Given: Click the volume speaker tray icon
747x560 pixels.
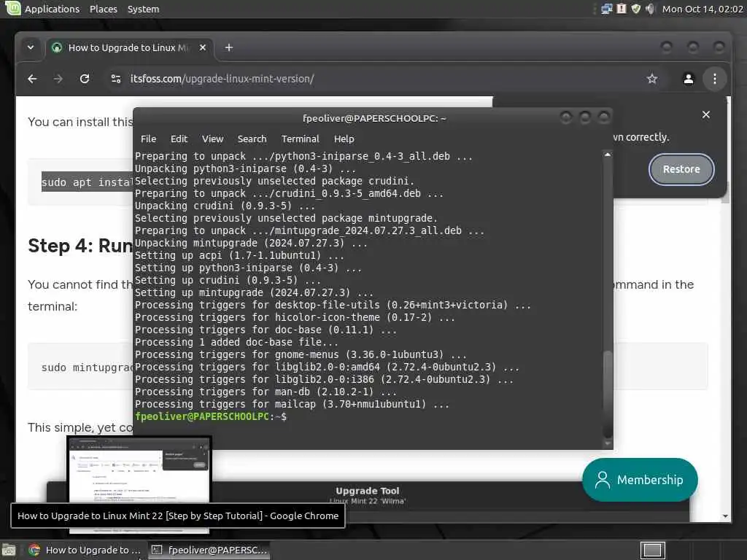Looking at the screenshot, I should click(650, 9).
